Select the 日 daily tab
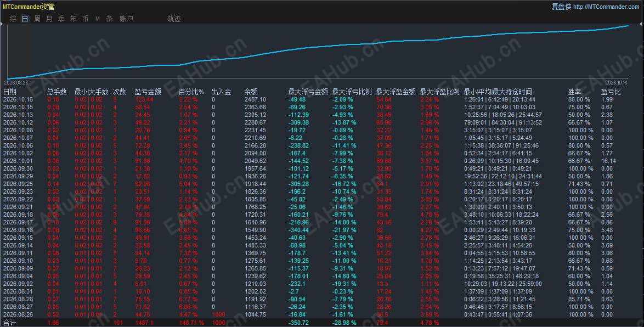 pos(25,19)
